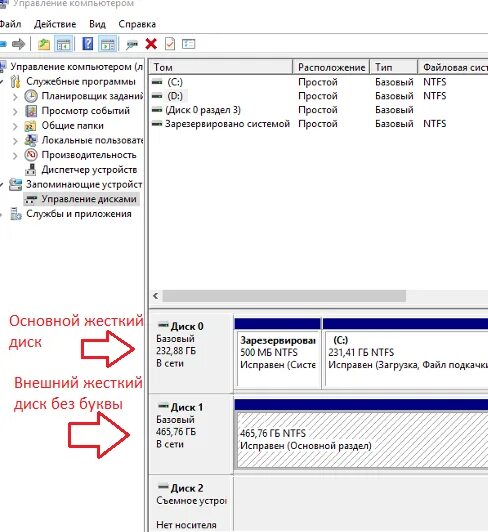
Task: Click the Performance monitor icon
Action: coord(31,155)
